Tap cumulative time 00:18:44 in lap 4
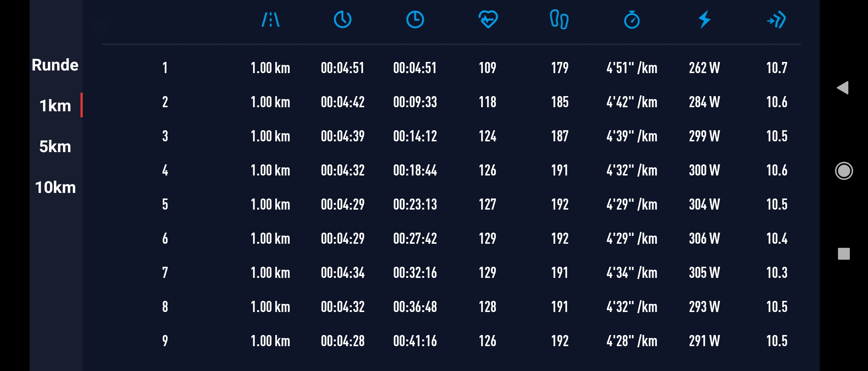This screenshot has height=371, width=868. point(415,170)
